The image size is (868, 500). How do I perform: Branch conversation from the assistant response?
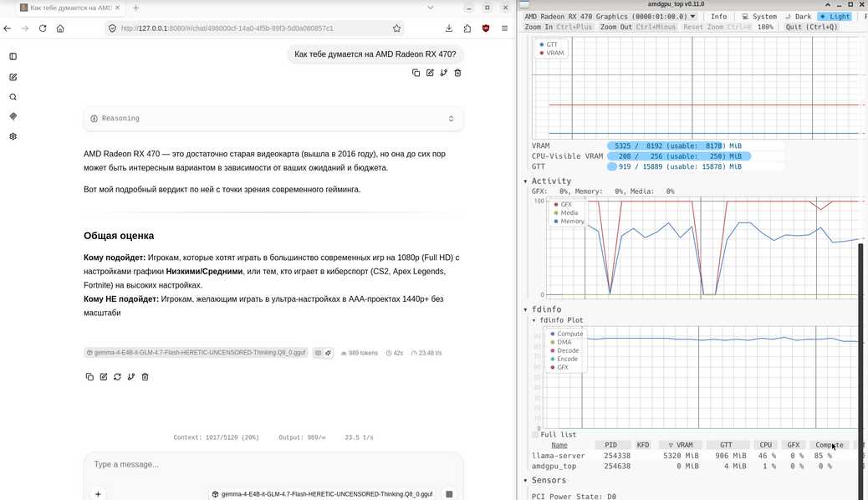131,376
